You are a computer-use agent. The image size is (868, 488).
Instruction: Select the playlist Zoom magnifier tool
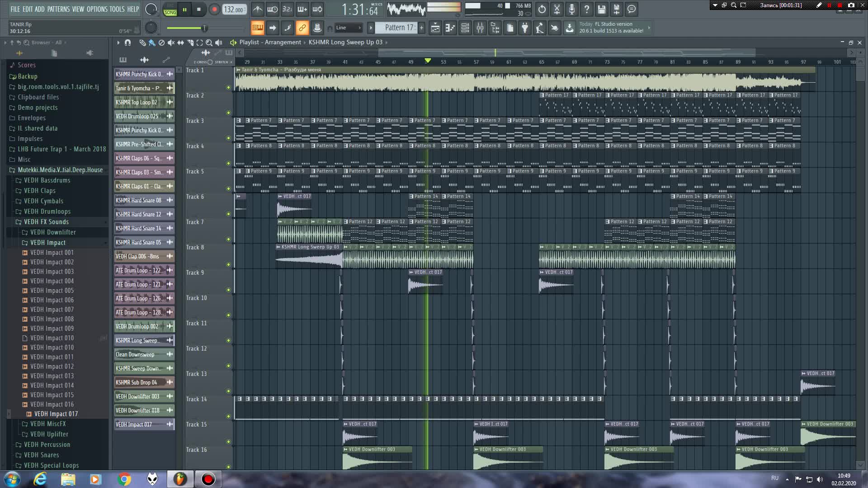pos(209,42)
